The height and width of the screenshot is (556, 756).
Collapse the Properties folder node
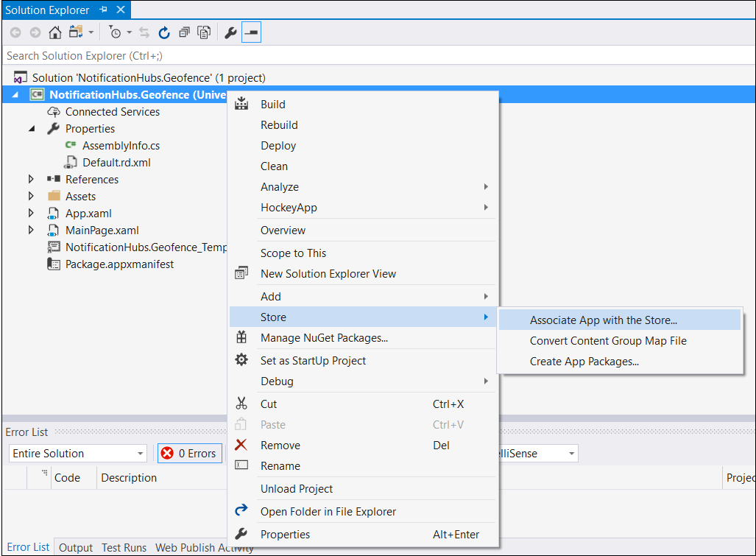pos(31,128)
